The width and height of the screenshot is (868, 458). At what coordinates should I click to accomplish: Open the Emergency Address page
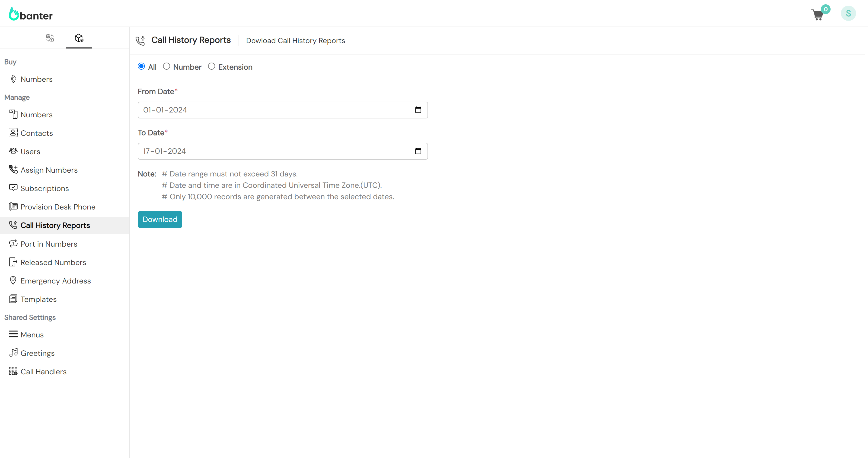click(56, 281)
